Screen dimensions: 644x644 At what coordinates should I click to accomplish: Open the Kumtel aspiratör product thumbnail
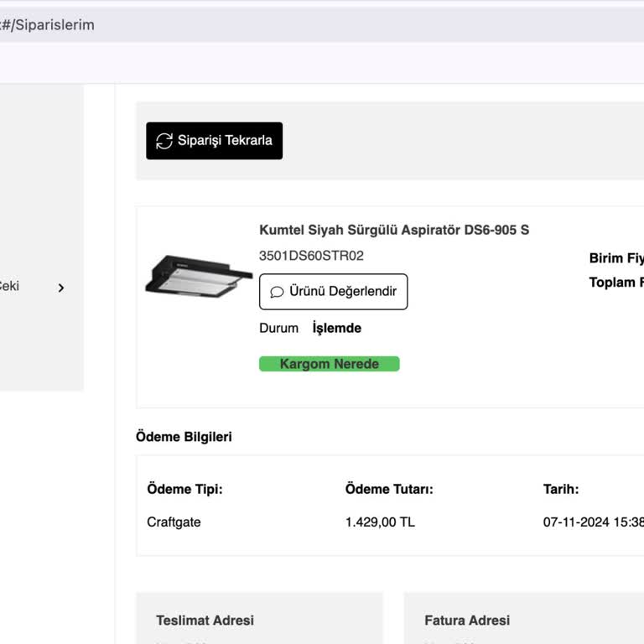click(198, 276)
